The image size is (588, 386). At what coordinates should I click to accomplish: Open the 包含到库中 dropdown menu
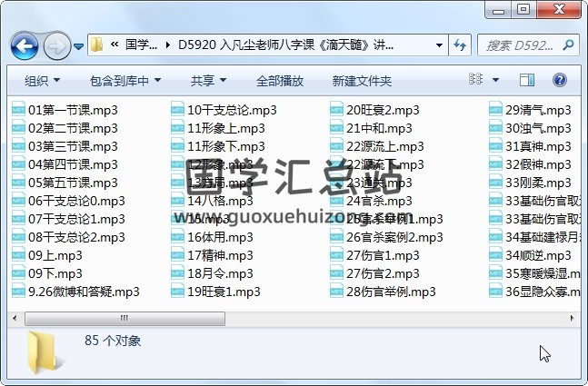(125, 81)
